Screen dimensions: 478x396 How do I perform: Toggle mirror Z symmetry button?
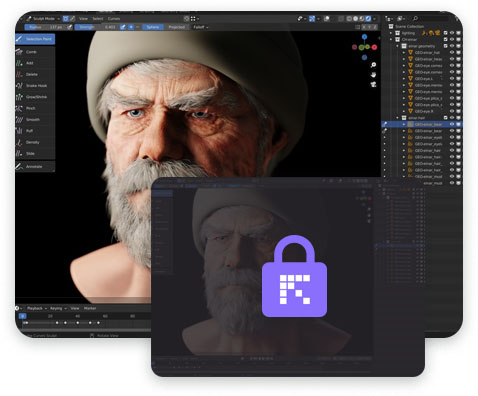[375, 27]
